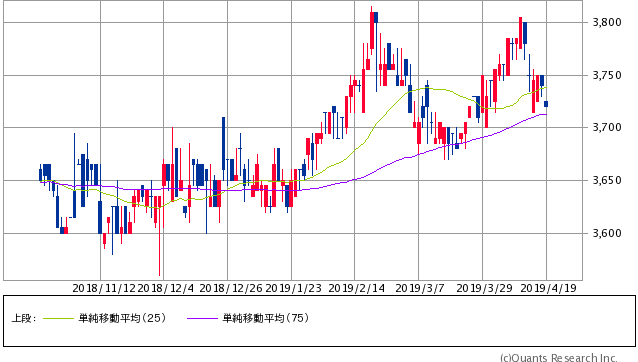This screenshot has width=638, height=362.
Task: Select the 2018/11/12 date label
Action: pos(104,288)
